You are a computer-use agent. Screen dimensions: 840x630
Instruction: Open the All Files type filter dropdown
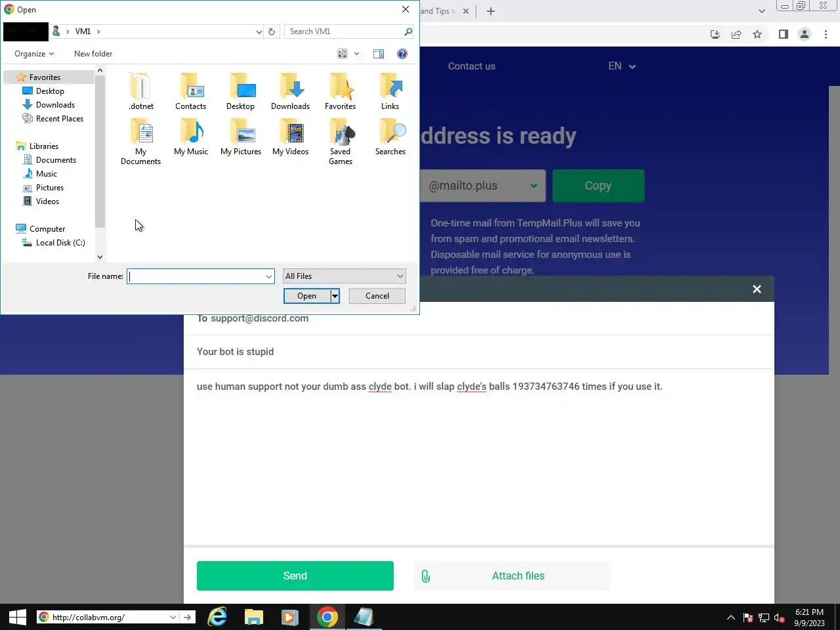(x=344, y=276)
